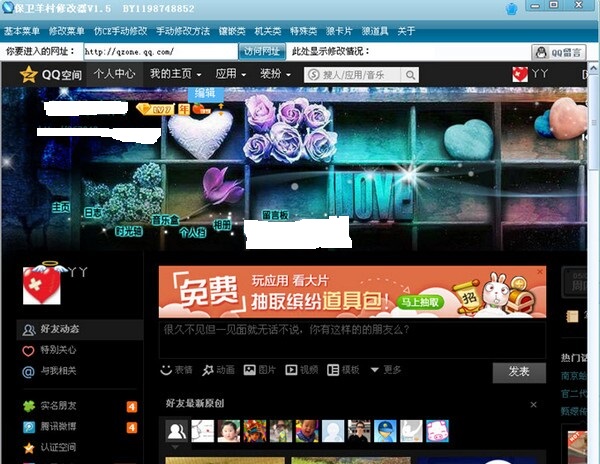
Task: Click the 搜人/应用/音乐 search box
Action: pyautogui.click(x=353, y=75)
